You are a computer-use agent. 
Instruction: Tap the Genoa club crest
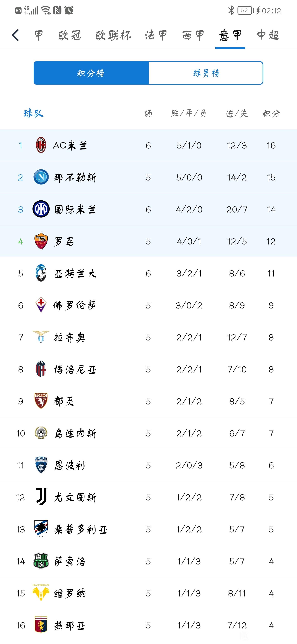click(41, 625)
